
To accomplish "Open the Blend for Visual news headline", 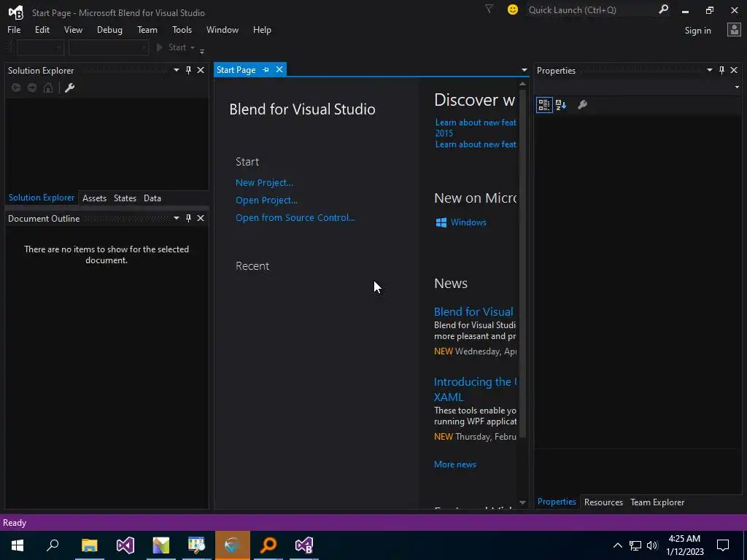I will [x=473, y=312].
